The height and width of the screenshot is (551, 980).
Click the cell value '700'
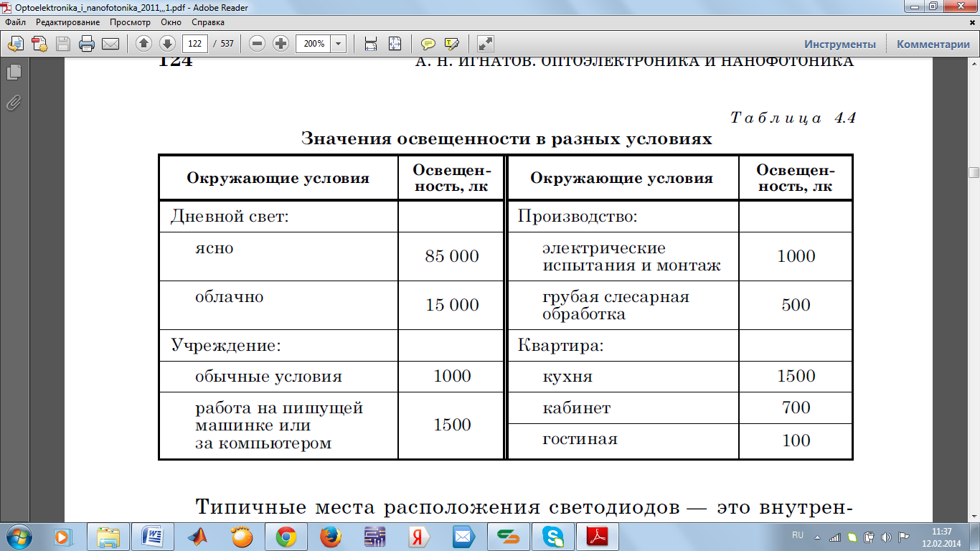click(796, 408)
